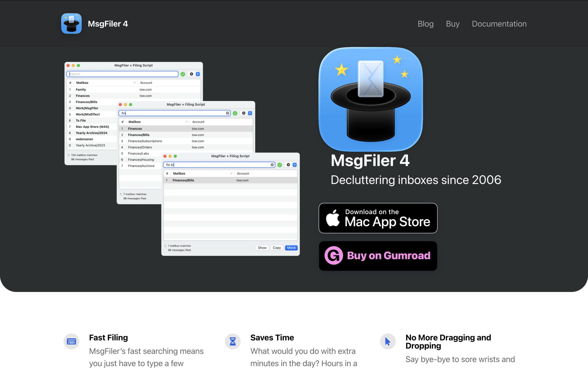Image resolution: width=588 pixels, height=368 pixels.
Task: Click the Saves Time heading
Action: click(x=272, y=338)
